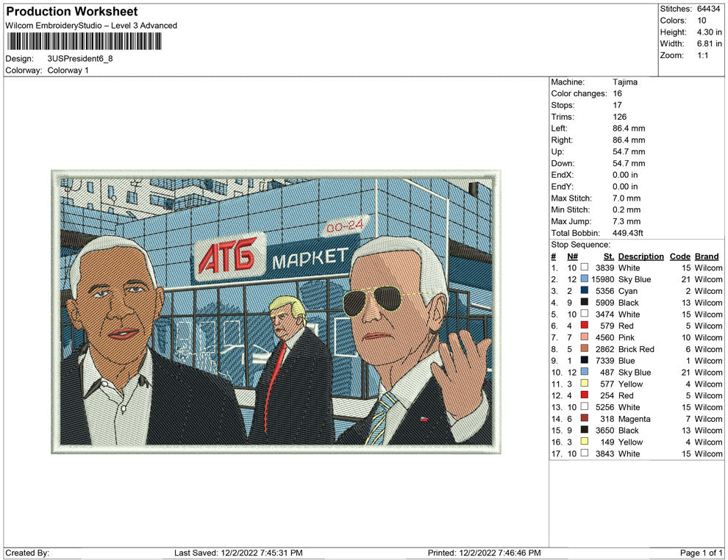This screenshot has height=560, width=728.
Task: Click the 'Cyan' color description
Action: (x=628, y=291)
